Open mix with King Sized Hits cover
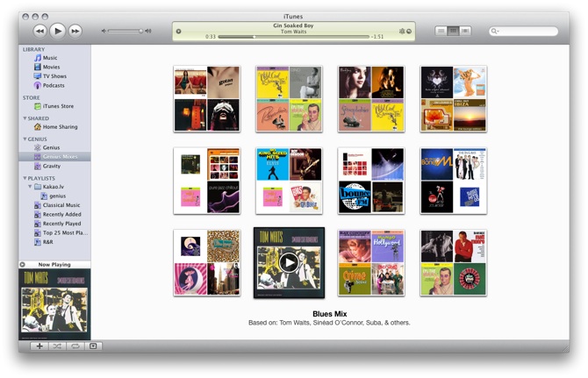Screen dimensions: 588x378 coord(289,181)
